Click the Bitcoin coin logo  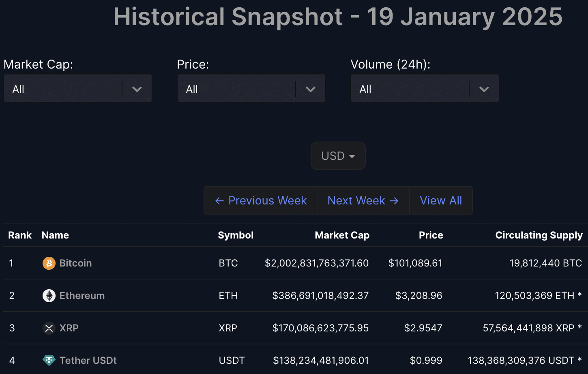tap(49, 263)
